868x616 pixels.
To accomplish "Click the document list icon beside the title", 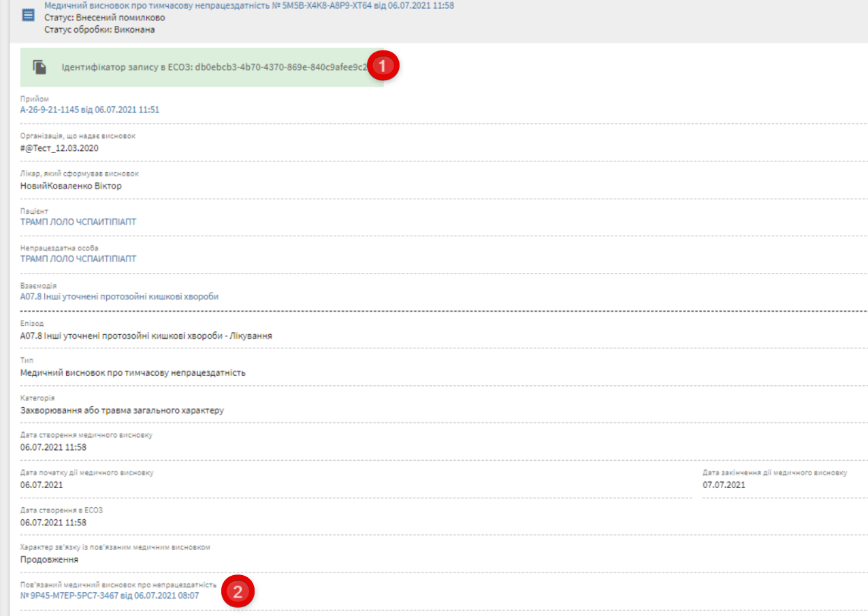I will [x=29, y=15].
